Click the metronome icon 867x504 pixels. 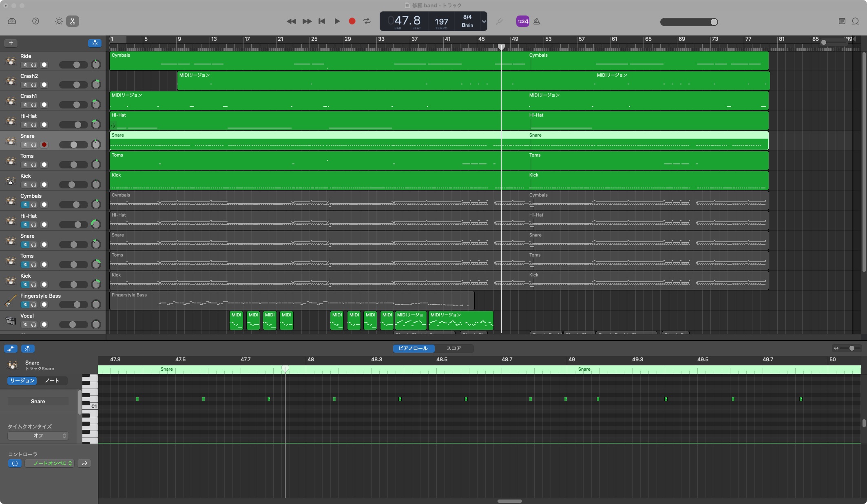point(537,21)
